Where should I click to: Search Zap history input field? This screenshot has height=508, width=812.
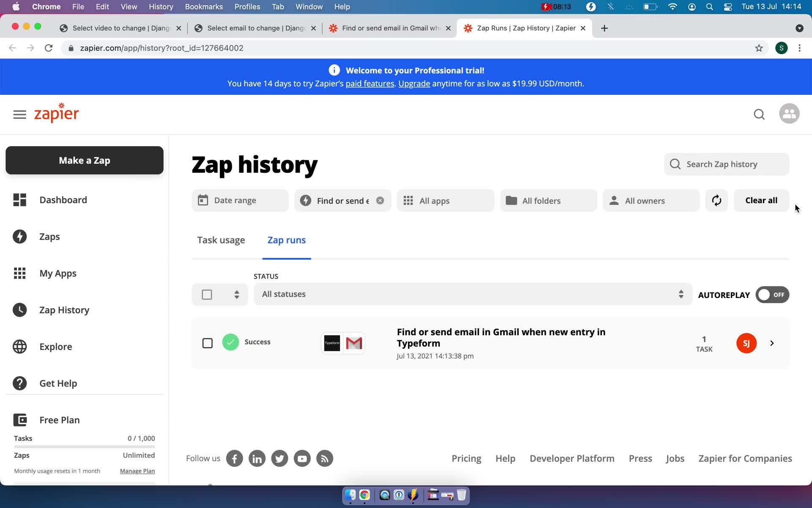727,164
